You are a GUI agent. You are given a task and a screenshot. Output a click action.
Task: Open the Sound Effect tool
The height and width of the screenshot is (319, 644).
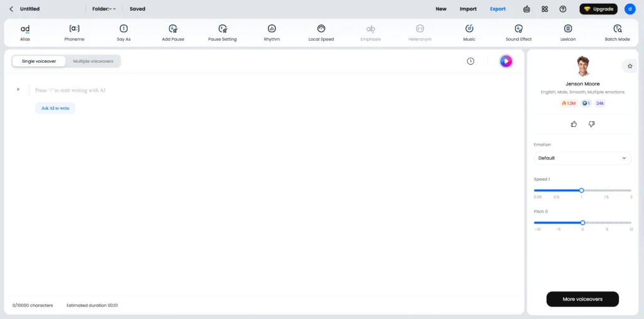tap(519, 29)
